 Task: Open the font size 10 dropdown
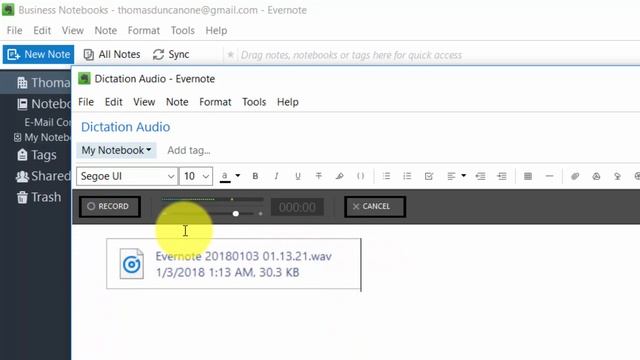click(x=196, y=176)
